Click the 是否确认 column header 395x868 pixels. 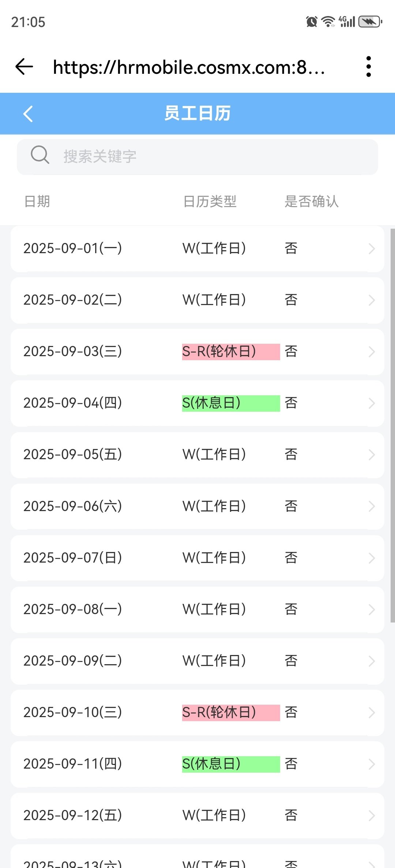(312, 201)
